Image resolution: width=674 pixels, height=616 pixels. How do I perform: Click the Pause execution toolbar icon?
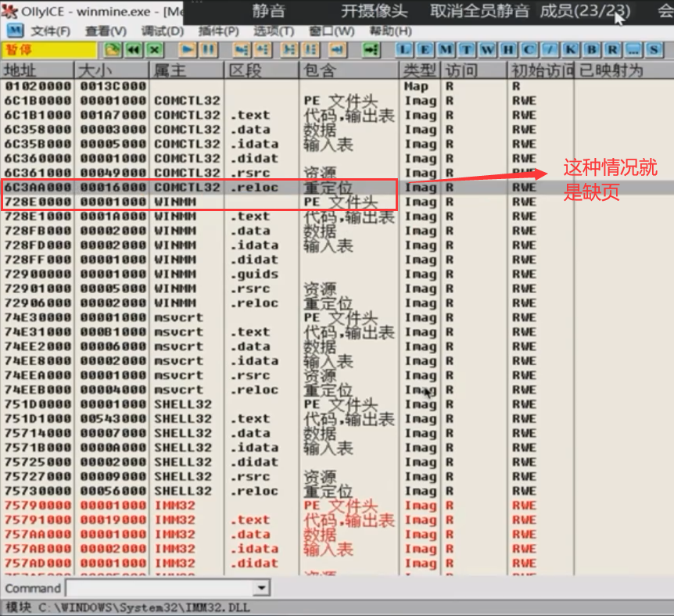(208, 50)
